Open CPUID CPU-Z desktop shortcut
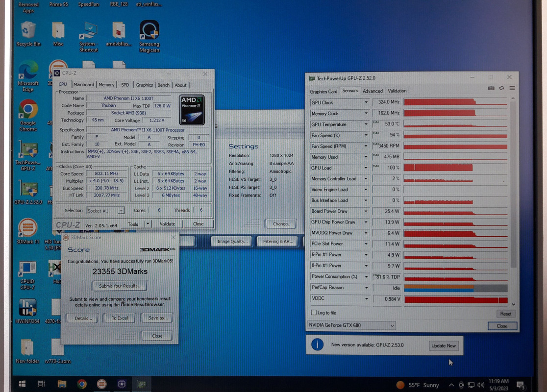 27,275
